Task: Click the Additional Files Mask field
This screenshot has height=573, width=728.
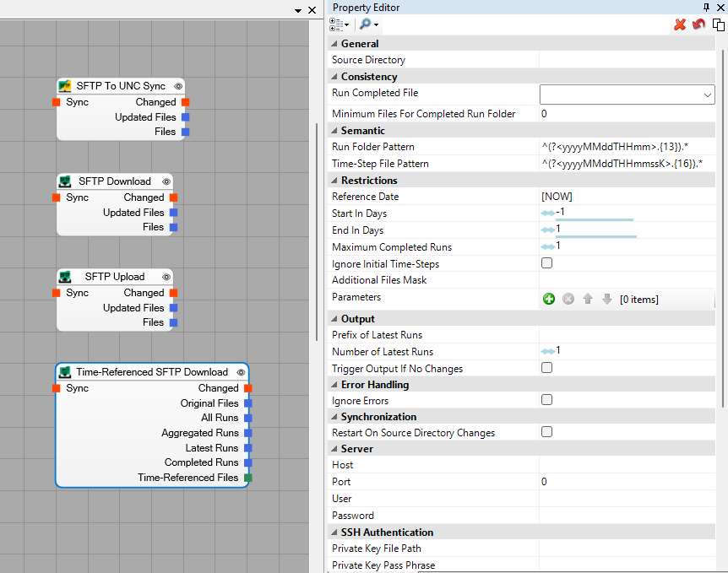Action: [x=627, y=280]
